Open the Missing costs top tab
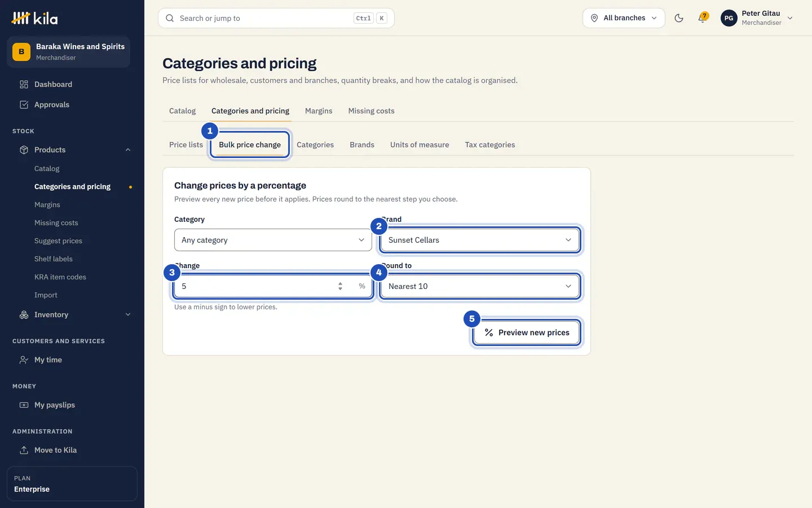 pyautogui.click(x=371, y=111)
